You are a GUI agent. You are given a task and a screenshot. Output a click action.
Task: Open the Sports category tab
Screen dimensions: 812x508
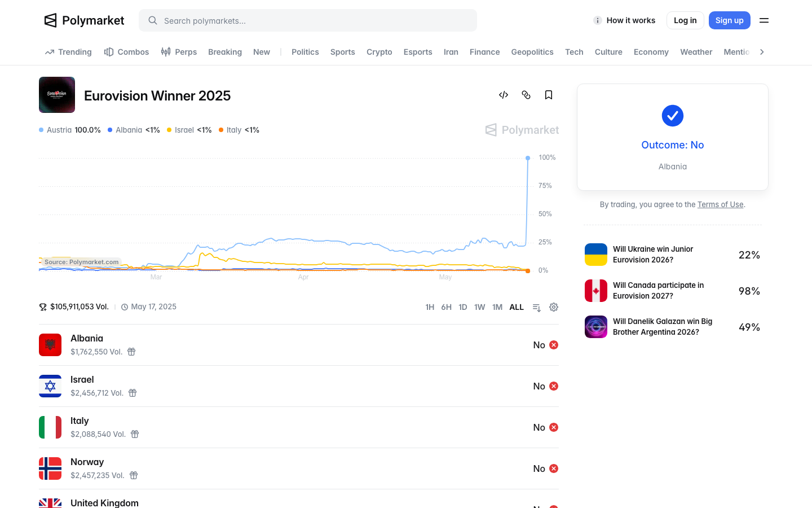pos(343,52)
